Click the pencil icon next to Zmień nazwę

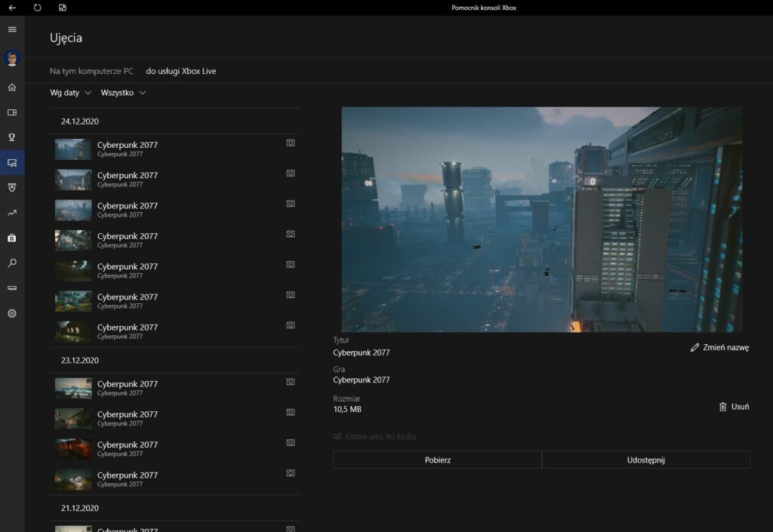[694, 347]
